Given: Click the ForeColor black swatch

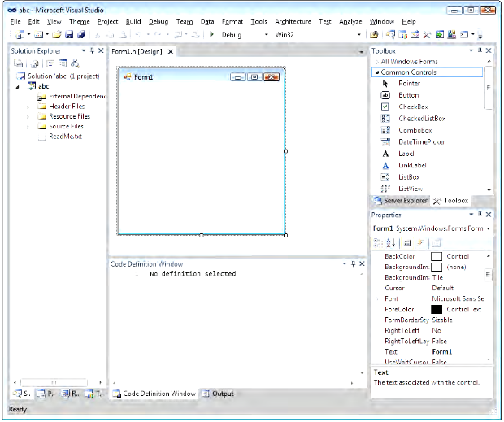Looking at the screenshot, I should (x=437, y=309).
